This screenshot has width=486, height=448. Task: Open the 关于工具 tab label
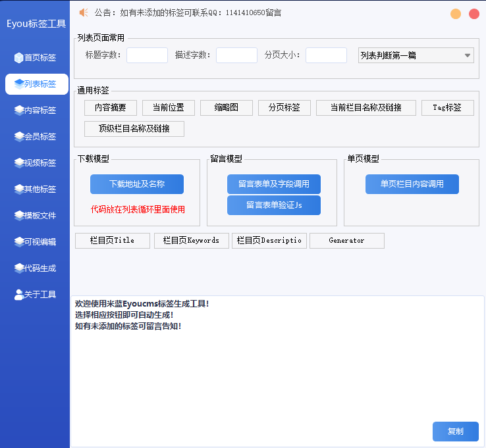[x=40, y=295]
